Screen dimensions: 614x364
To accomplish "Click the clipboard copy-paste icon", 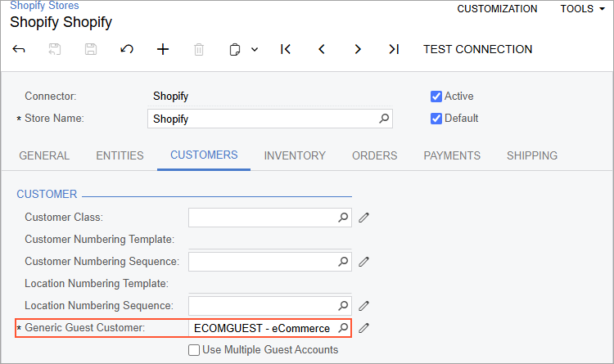I will (235, 50).
